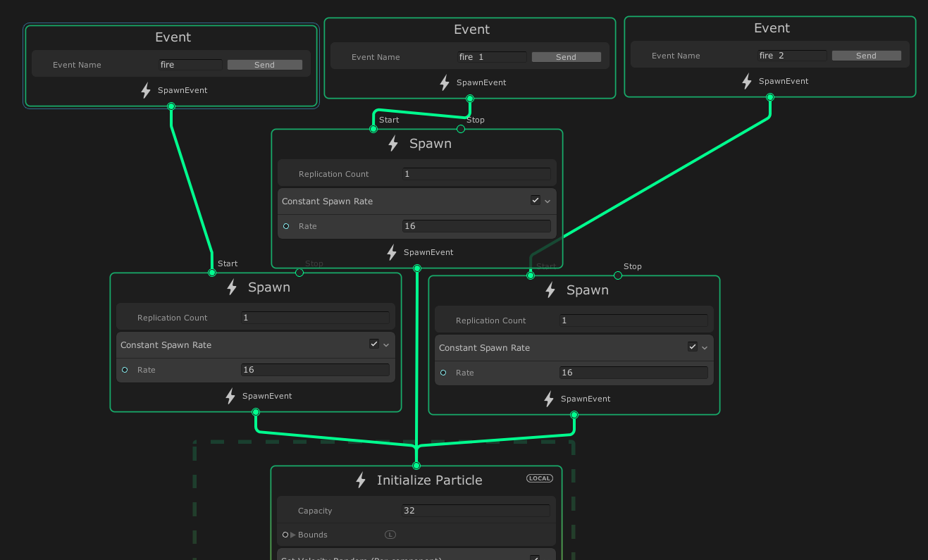The image size is (928, 560).
Task: Disable Constant Spawn Rate on the left Spawn node
Action: tap(373, 344)
